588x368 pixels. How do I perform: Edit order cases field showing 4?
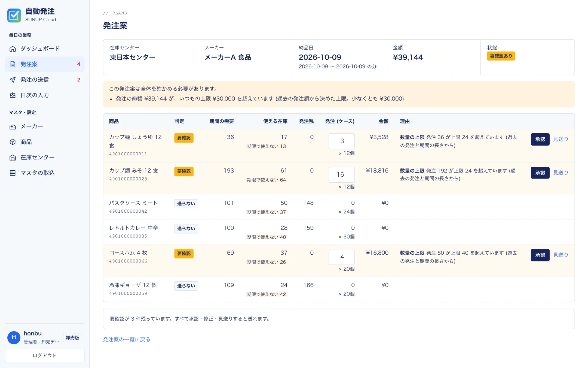[342, 257]
